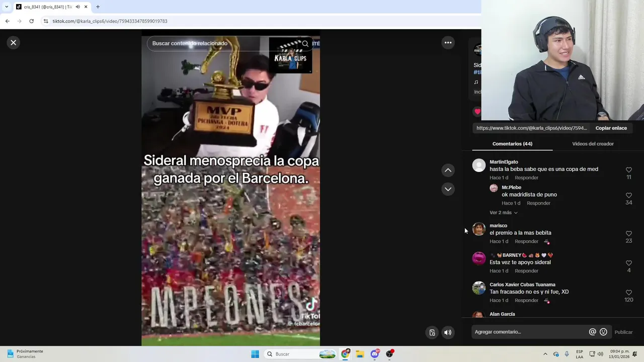644x362 pixels.
Task: Close the TikTok video viewer
Action: [x=14, y=43]
